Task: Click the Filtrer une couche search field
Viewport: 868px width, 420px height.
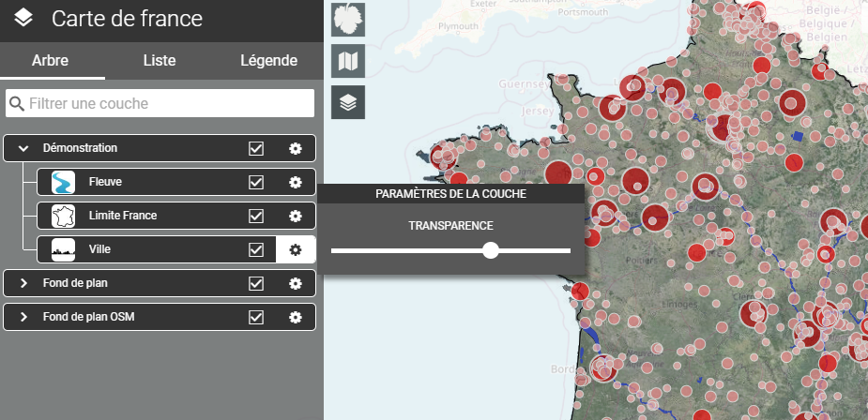Action: coord(169,103)
